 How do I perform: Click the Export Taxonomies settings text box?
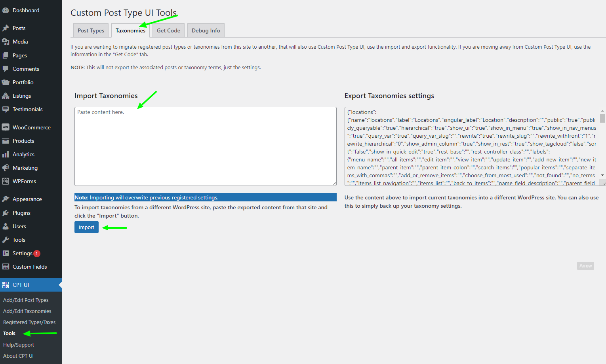point(471,146)
